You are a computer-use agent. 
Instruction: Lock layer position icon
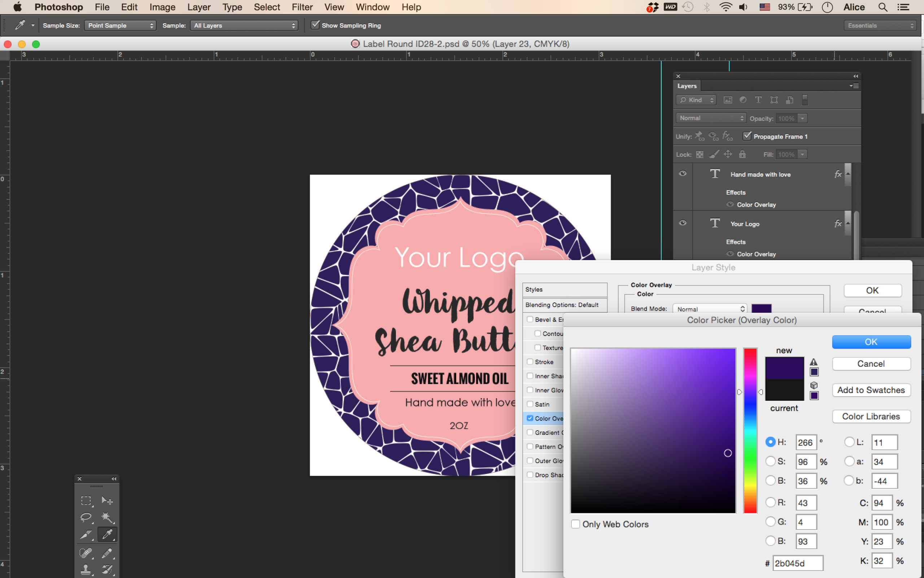(x=728, y=154)
